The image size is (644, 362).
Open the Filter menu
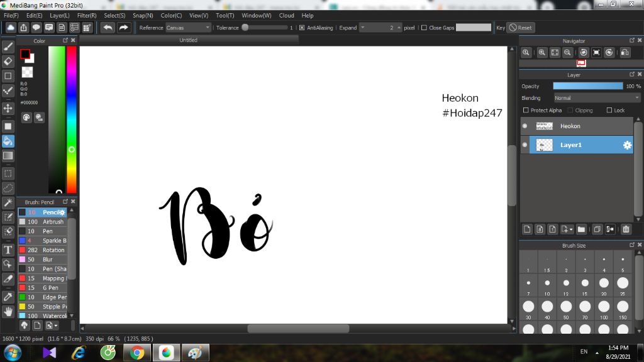[x=87, y=15]
